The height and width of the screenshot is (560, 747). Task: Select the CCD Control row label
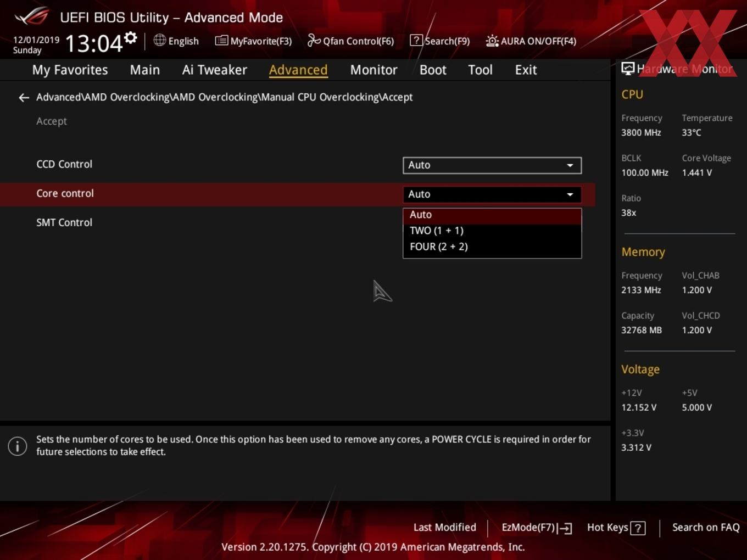[64, 164]
